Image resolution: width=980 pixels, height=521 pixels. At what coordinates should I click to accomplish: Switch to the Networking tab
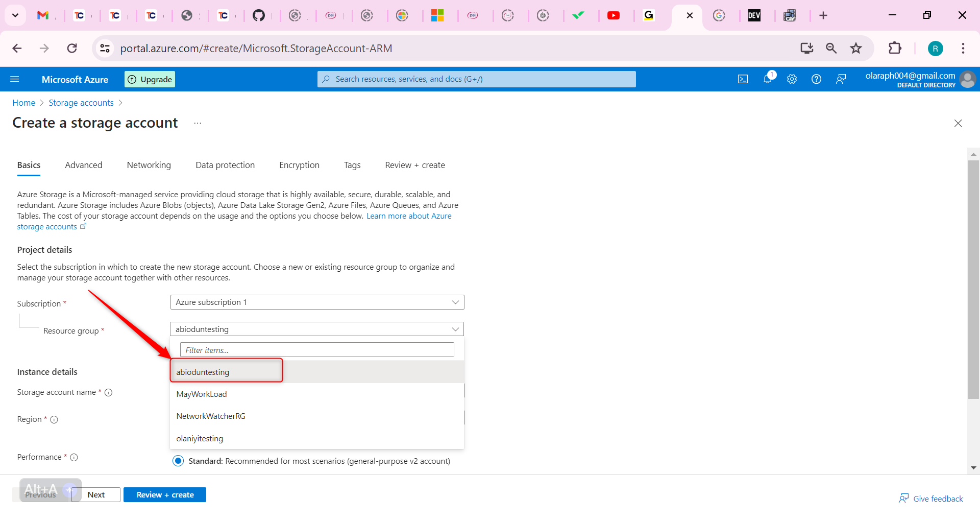pyautogui.click(x=149, y=164)
